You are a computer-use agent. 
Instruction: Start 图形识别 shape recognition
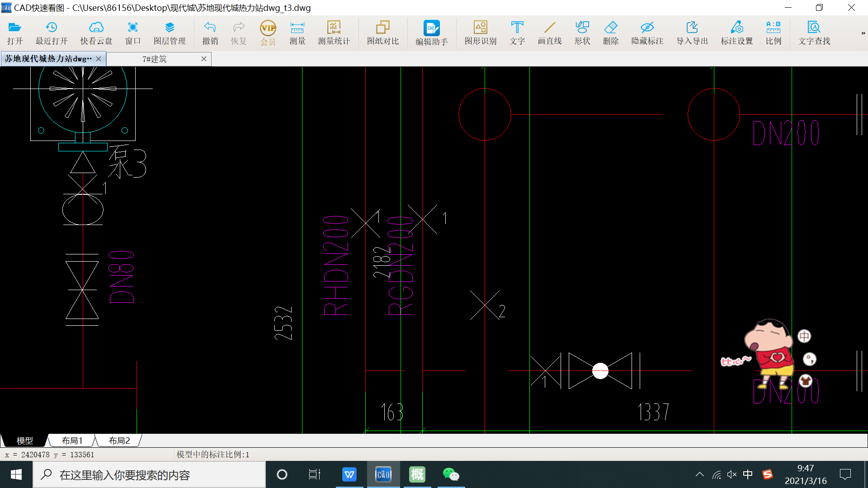481,33
